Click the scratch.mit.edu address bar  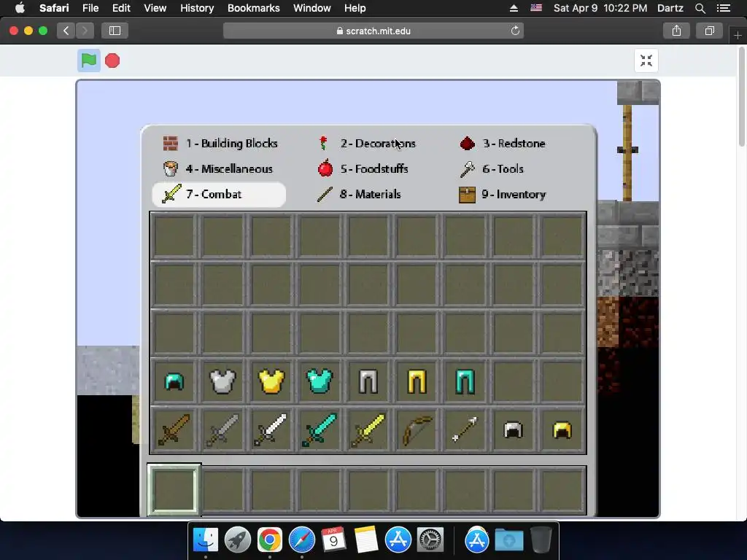click(373, 31)
